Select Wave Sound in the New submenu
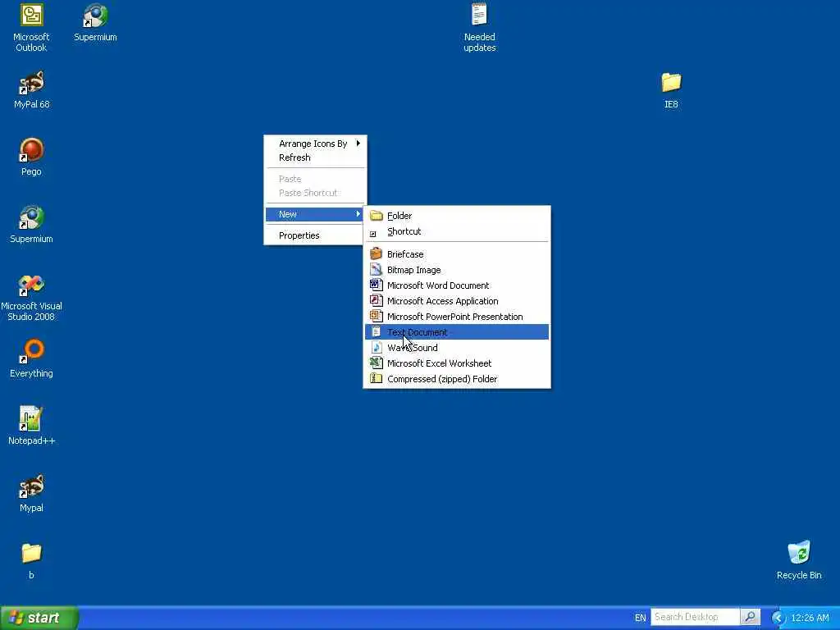 [457, 347]
